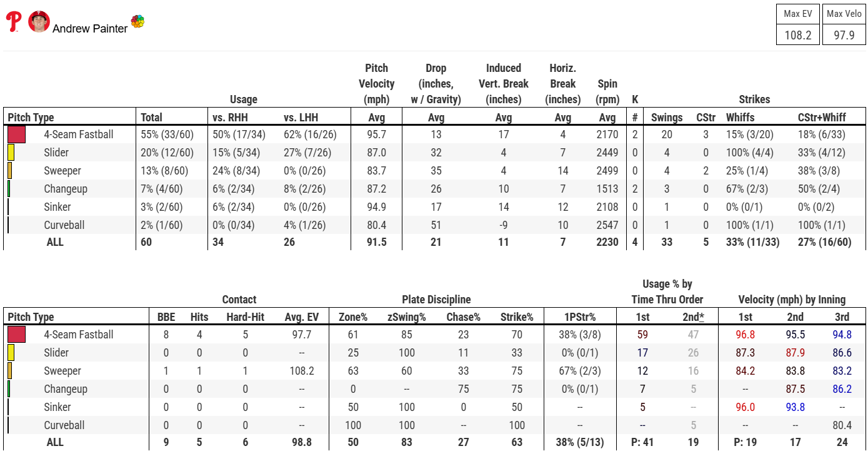Select the Max Velo stat box
The width and height of the screenshot is (868, 451).
844,25
